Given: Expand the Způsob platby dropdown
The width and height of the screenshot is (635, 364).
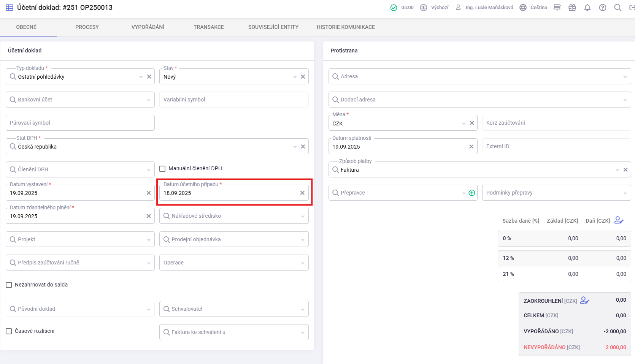Looking at the screenshot, I should 617,170.
